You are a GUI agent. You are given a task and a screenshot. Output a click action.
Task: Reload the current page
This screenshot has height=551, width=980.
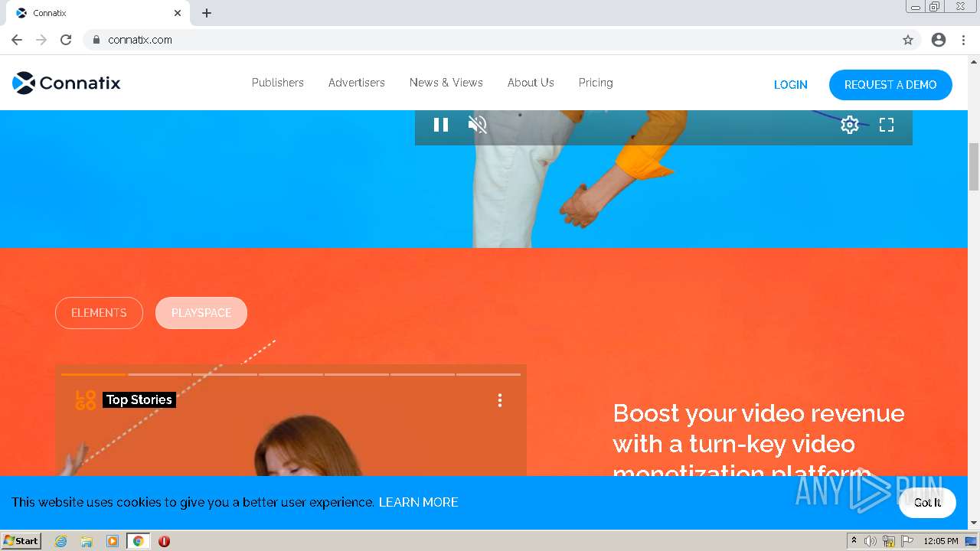(x=66, y=40)
